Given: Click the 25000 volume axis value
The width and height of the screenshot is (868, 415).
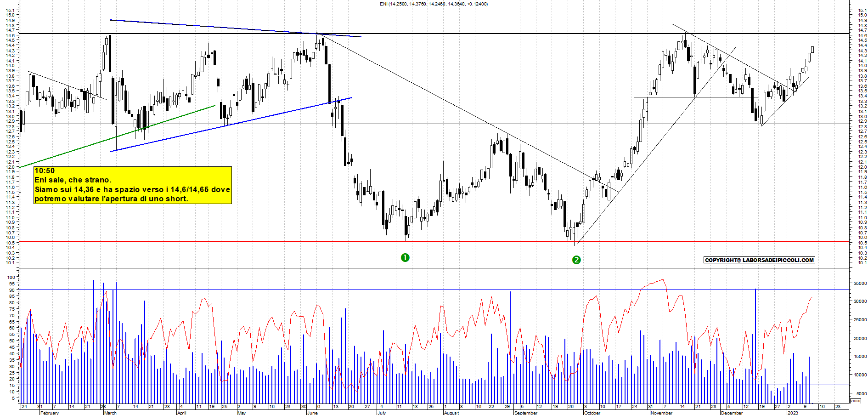Looking at the screenshot, I should 860,320.
